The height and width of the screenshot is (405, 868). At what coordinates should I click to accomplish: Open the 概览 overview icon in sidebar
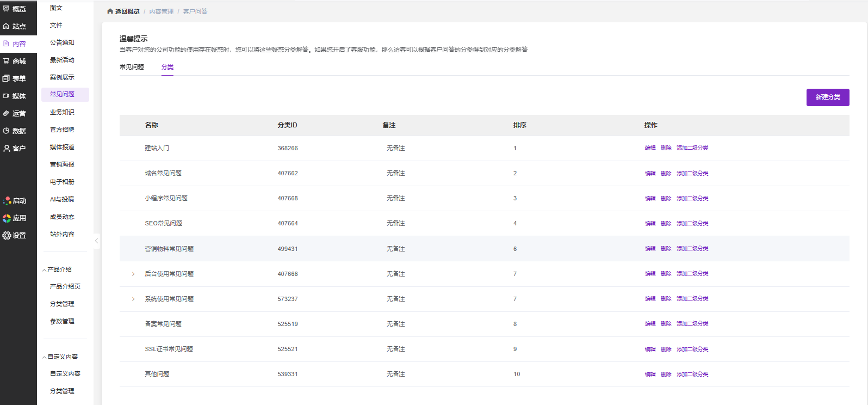tap(6, 9)
